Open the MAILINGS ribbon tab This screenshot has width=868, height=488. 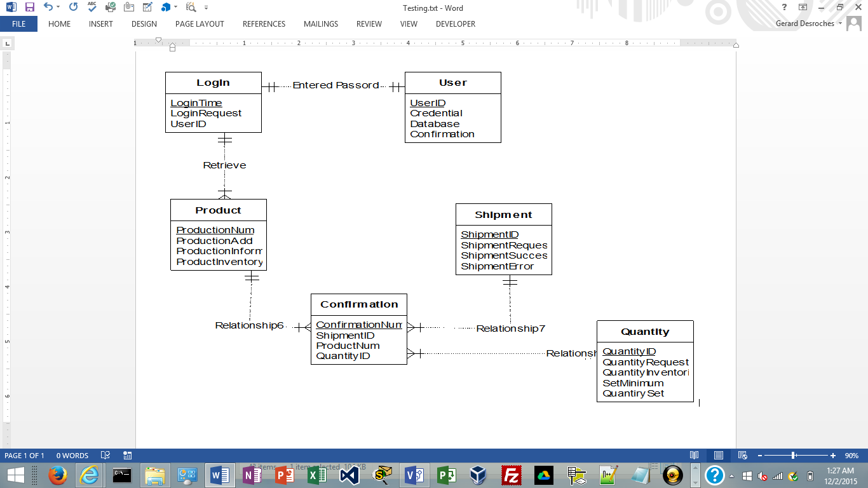pyautogui.click(x=321, y=24)
